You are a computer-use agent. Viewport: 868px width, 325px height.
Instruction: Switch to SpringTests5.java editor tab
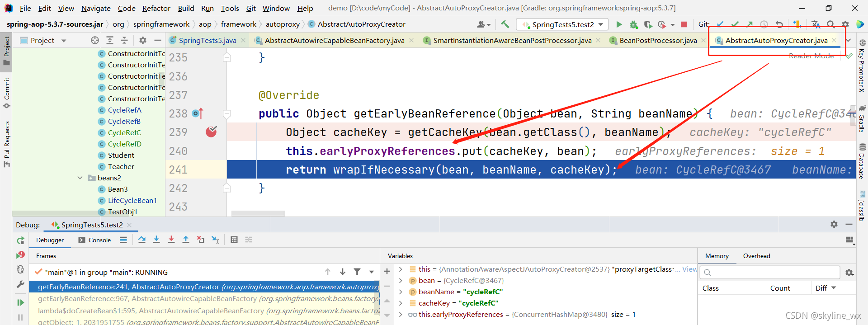pyautogui.click(x=208, y=40)
